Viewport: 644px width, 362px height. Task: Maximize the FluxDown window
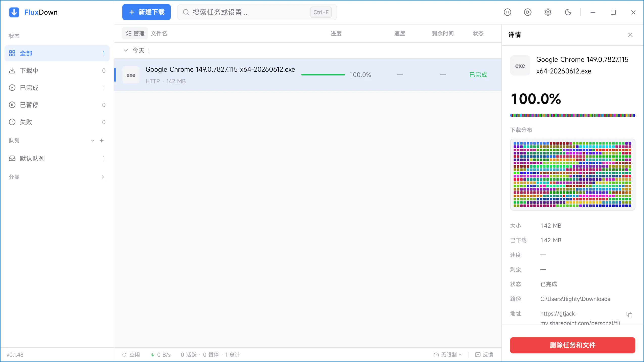[613, 12]
